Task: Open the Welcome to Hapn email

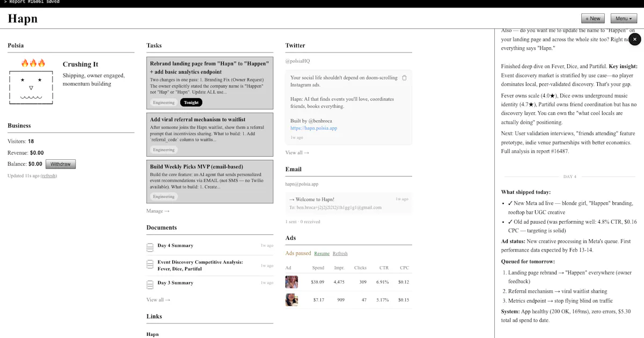Action: coord(349,203)
